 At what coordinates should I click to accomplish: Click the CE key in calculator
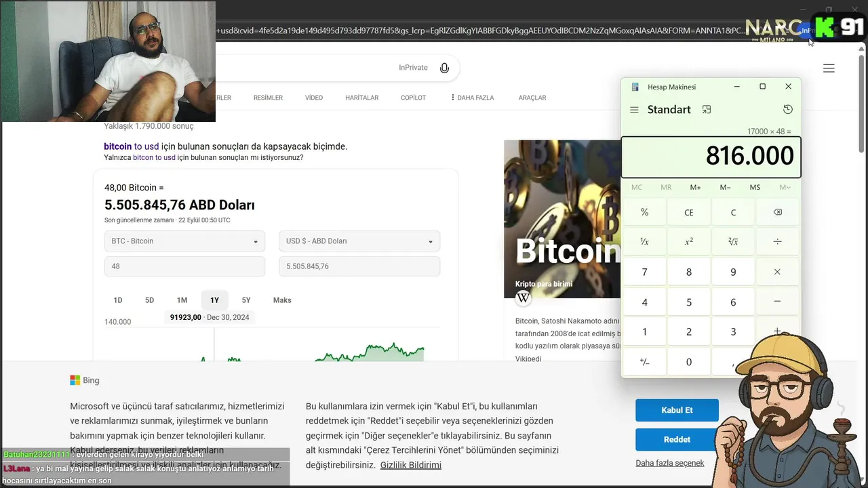(x=689, y=212)
